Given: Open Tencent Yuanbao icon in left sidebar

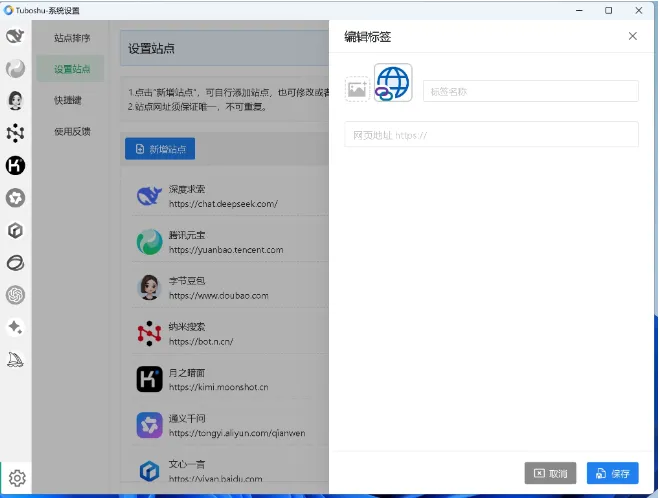Looking at the screenshot, I should coord(15,69).
